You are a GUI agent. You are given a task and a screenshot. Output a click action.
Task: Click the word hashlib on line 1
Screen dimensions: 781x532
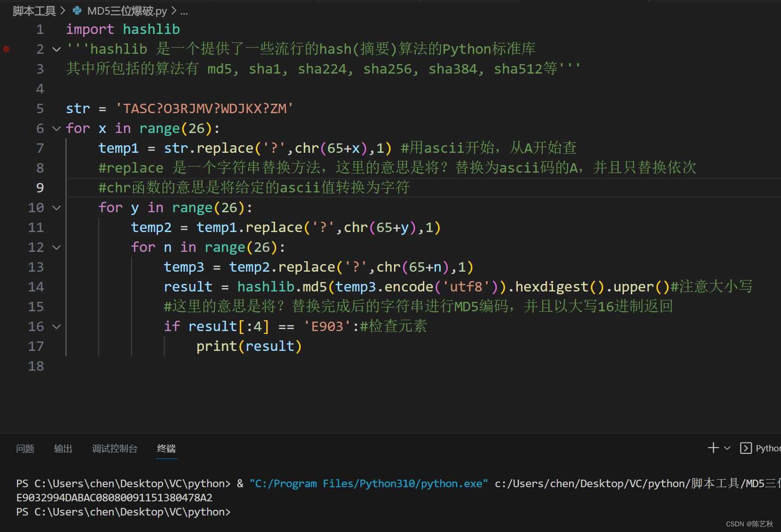pyautogui.click(x=151, y=29)
